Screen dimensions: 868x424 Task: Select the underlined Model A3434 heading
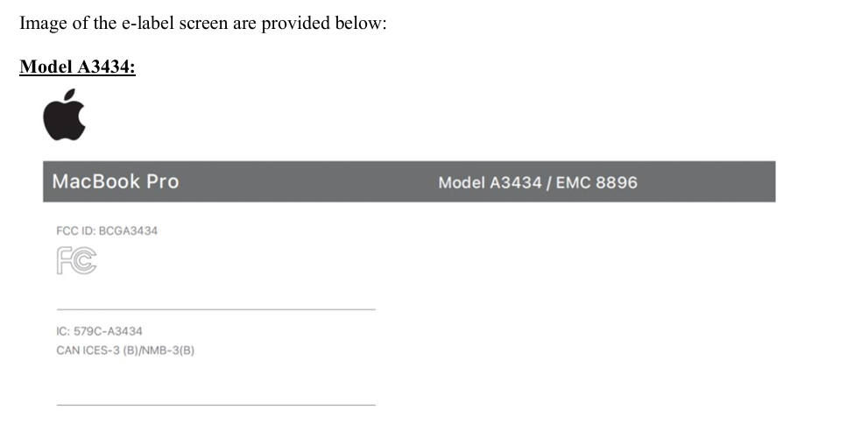coord(77,67)
